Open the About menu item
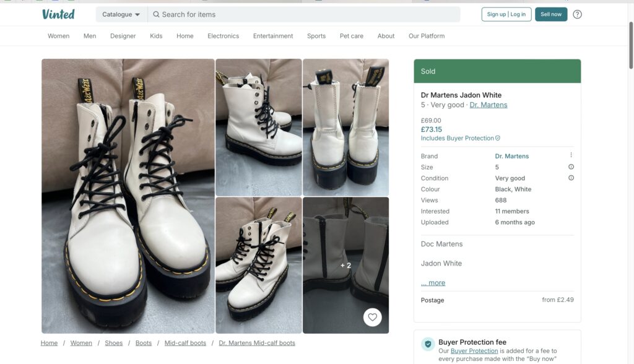Viewport: 634px width, 364px height. [386, 36]
